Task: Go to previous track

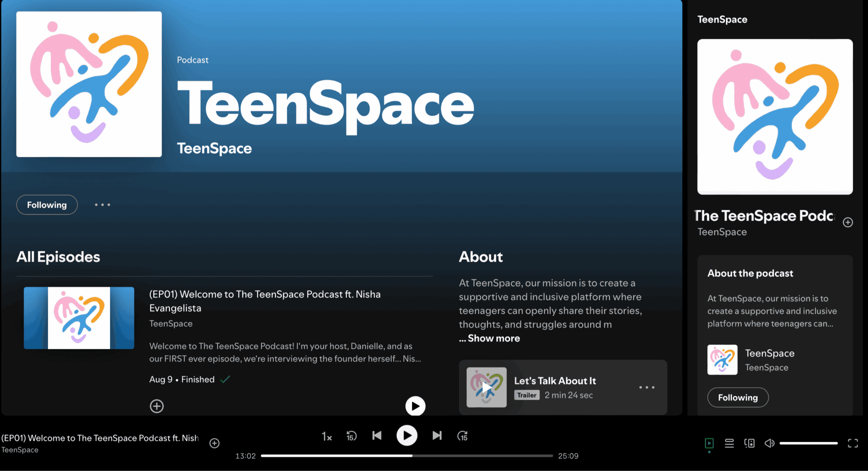Action: tap(377, 436)
